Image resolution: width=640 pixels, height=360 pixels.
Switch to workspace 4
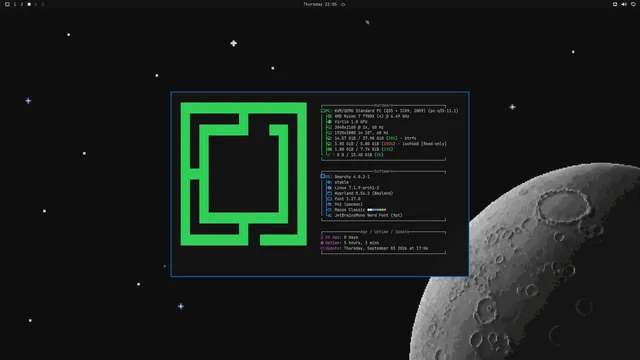[x=36, y=4]
